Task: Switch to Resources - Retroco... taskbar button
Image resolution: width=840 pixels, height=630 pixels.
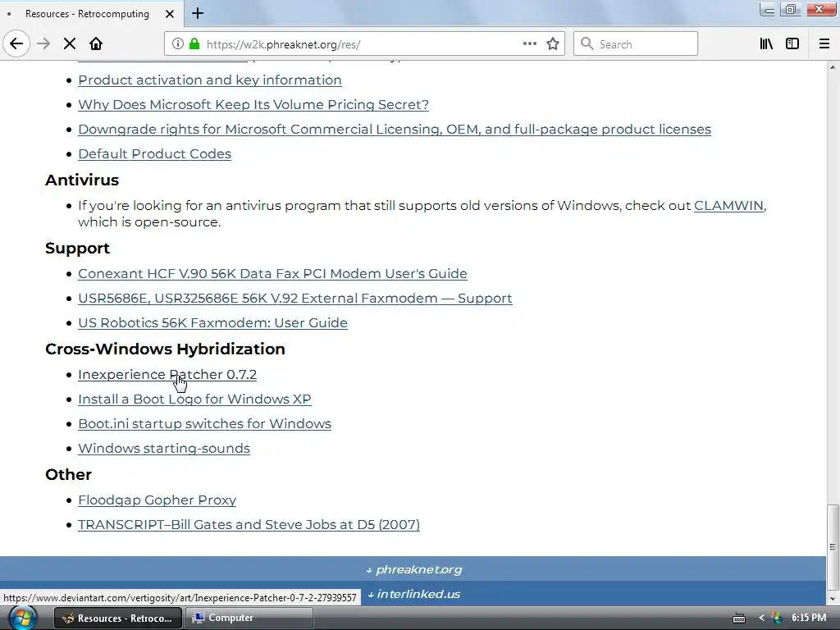Action: click(117, 619)
